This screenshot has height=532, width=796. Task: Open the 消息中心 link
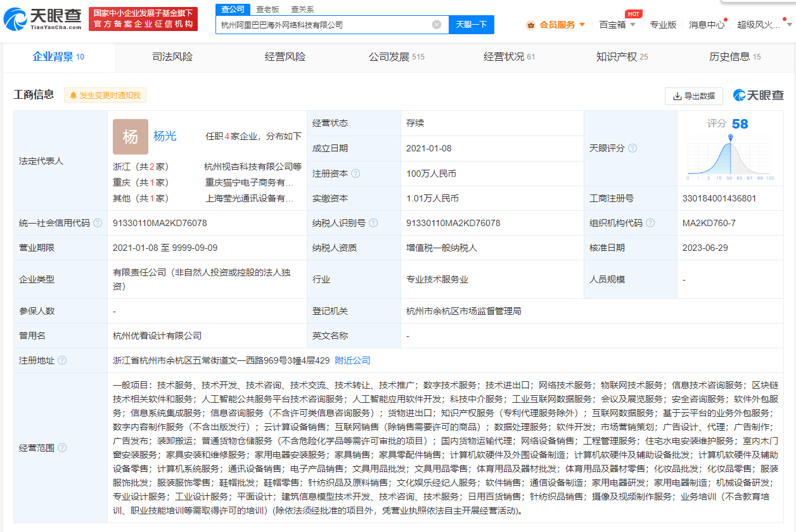click(707, 25)
